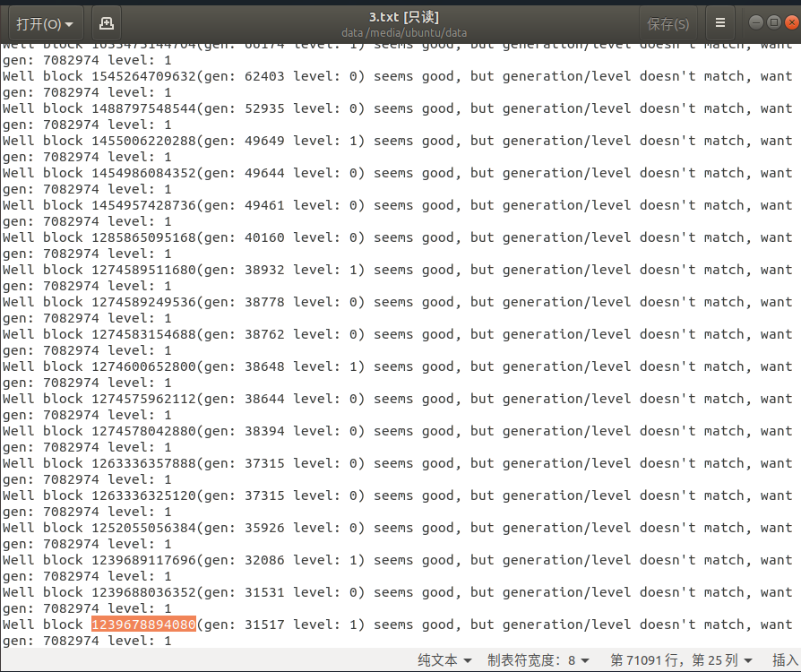Create a new document with the toolbar icon
This screenshot has width=801, height=672.
107,23
